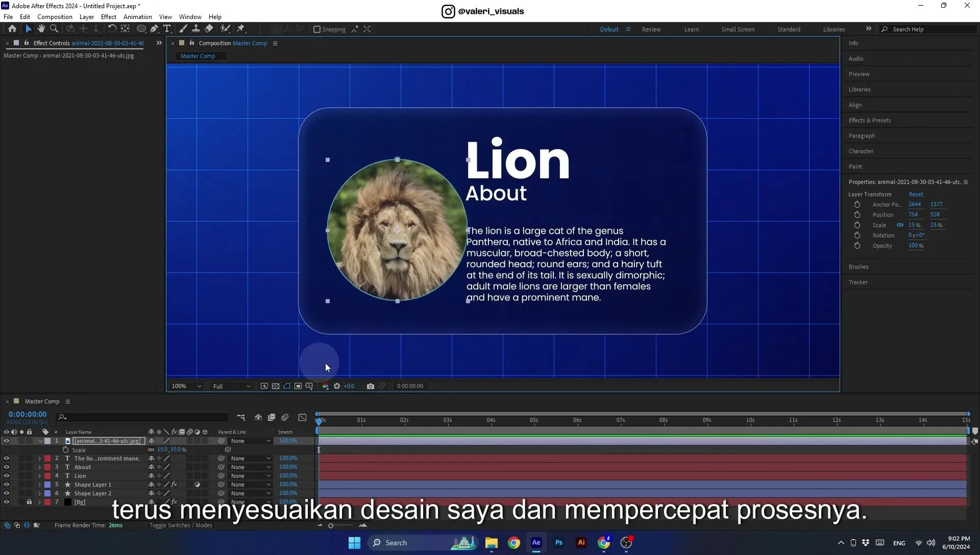980x555 pixels.
Task: Expand the Lion text layer
Action: (x=40, y=476)
